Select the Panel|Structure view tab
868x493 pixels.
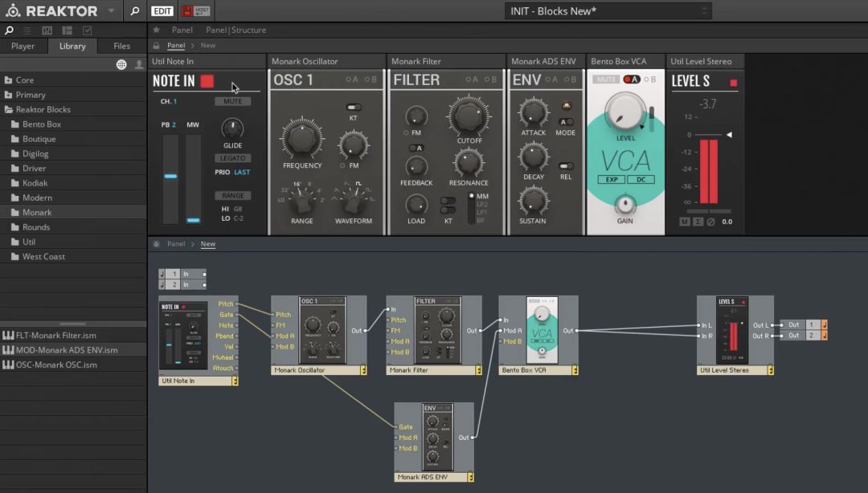pos(235,30)
